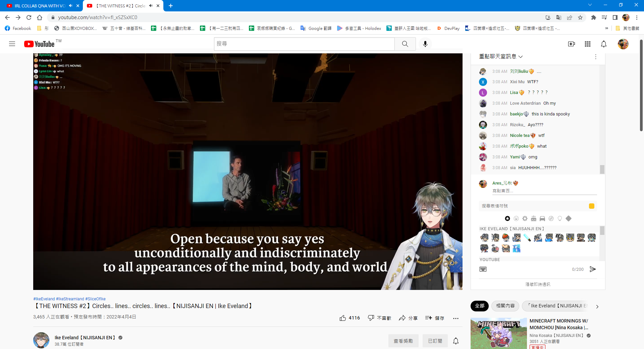Image resolution: width=644 pixels, height=349 pixels.
Task: Open more video actions ellipsis menu
Action: coord(455,318)
